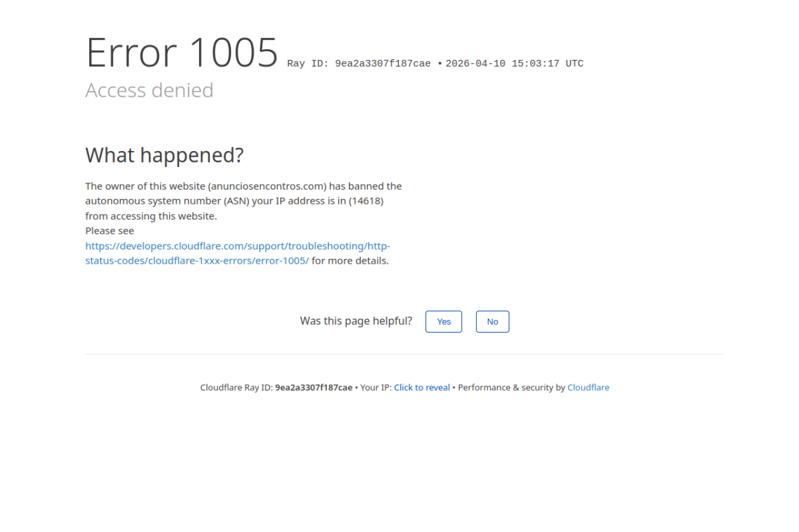
Task: Click the from accessing this website line
Action: (x=151, y=216)
